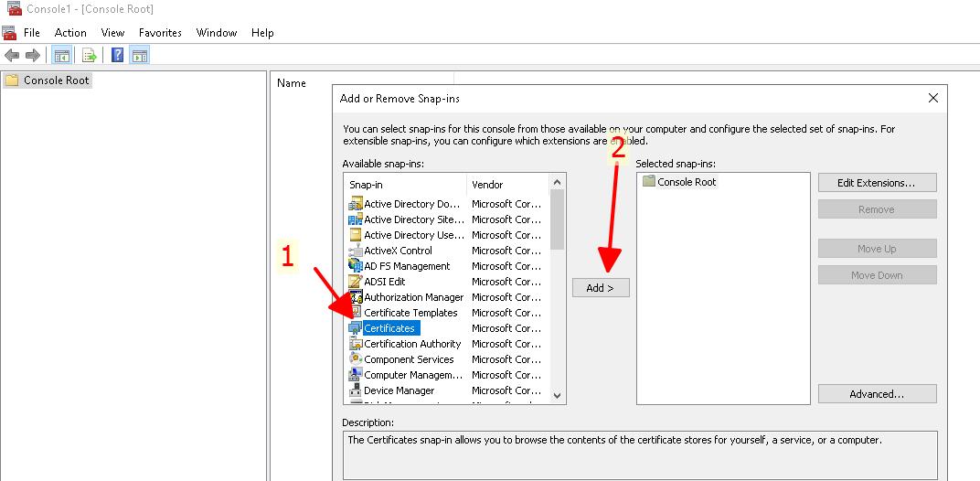Click vendor cell in the Device Manager row
This screenshot has width=980, height=481.
point(506,390)
